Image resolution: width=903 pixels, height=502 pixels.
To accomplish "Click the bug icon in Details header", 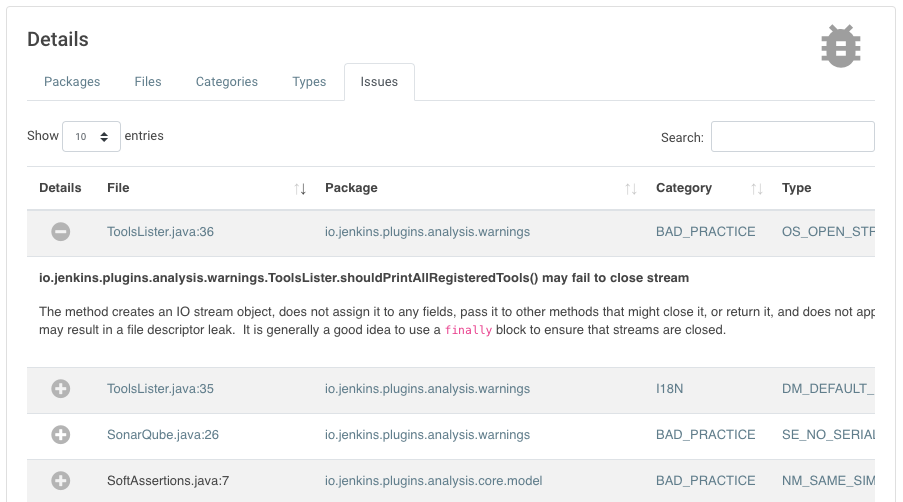I will click(840, 46).
